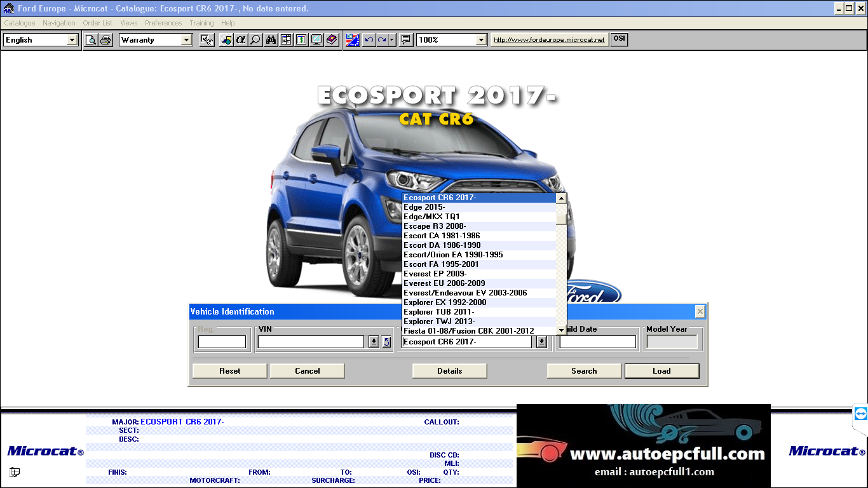Select Escort/Orion EA 1990-1995 from the list

click(x=479, y=255)
